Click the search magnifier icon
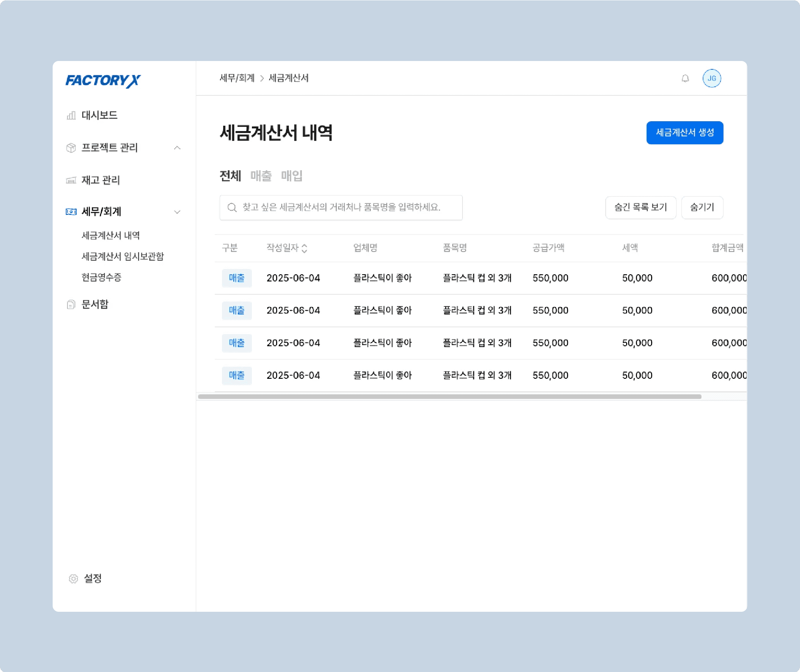Image resolution: width=800 pixels, height=672 pixels. pos(231,208)
